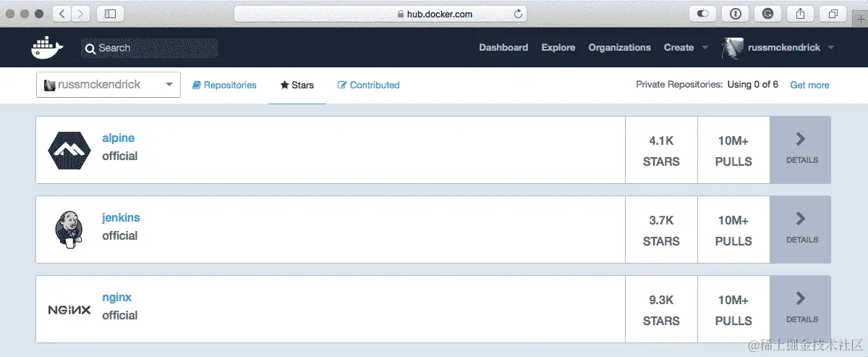Viewport: 868px width, 357px height.
Task: Click the alpine logo image
Action: [x=69, y=150]
